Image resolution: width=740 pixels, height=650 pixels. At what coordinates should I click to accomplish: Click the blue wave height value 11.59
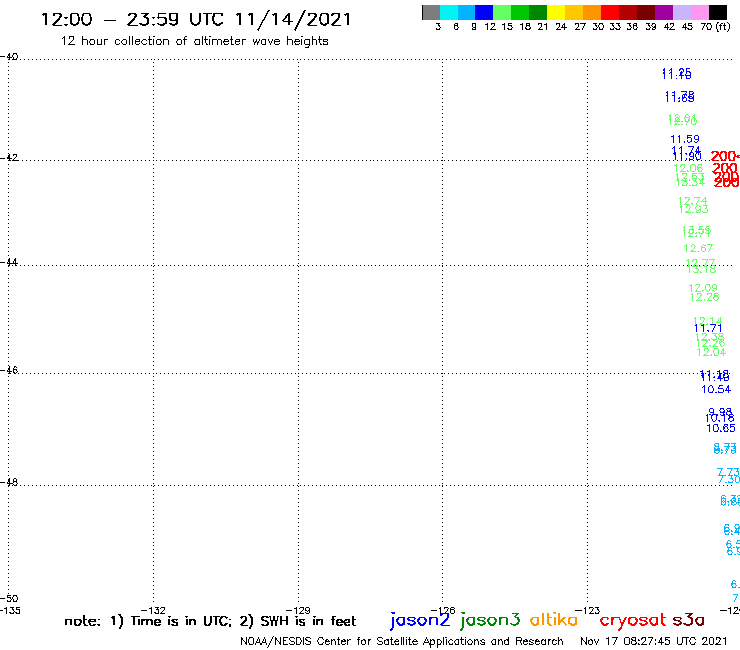[x=685, y=139]
